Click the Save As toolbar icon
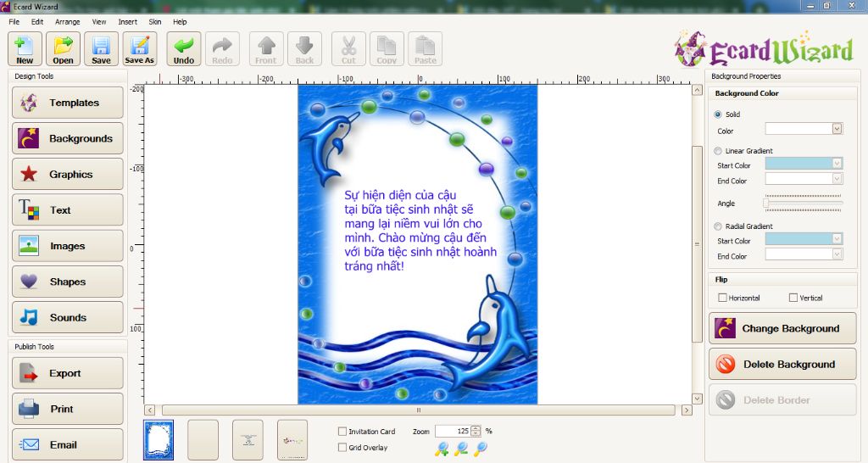This screenshot has height=463, width=868. [x=140, y=48]
